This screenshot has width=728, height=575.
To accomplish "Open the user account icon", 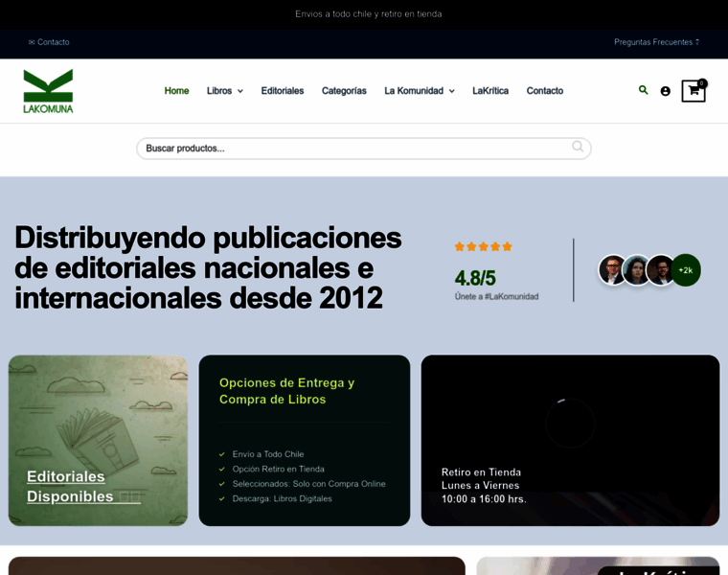I will (x=666, y=91).
